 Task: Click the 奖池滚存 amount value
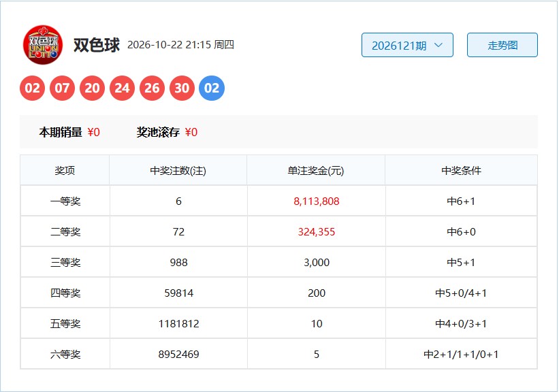coord(191,132)
